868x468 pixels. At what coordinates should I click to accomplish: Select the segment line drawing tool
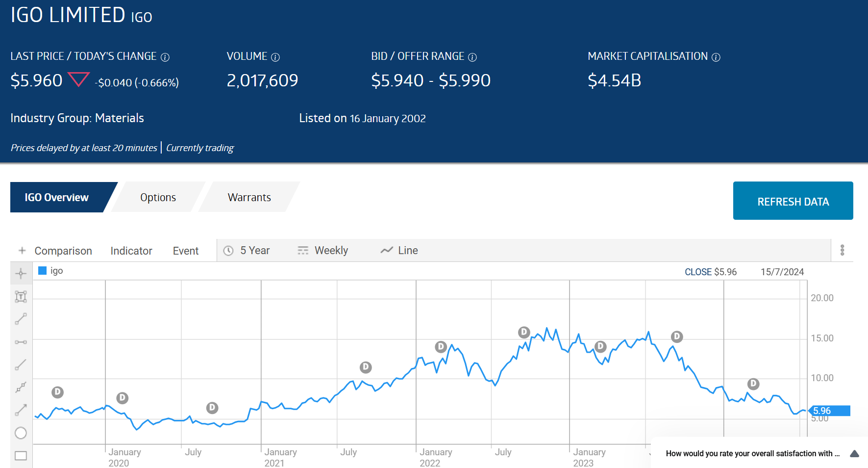(x=21, y=319)
